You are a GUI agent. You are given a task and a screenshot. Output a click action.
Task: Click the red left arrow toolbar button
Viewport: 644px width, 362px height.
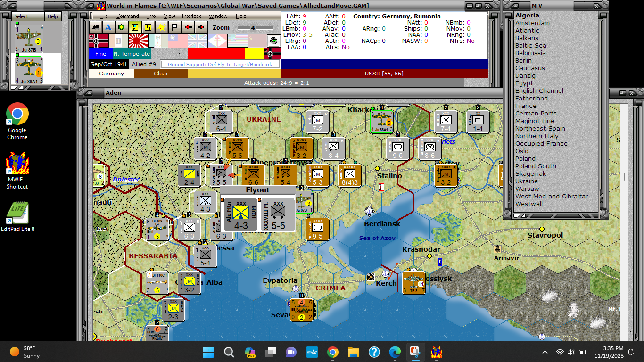188,27
